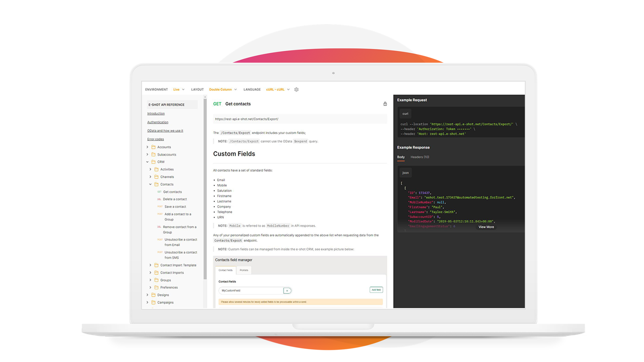Switch to the Headers (10) tab
Viewport: 644px width, 362px height.
pyautogui.click(x=420, y=157)
